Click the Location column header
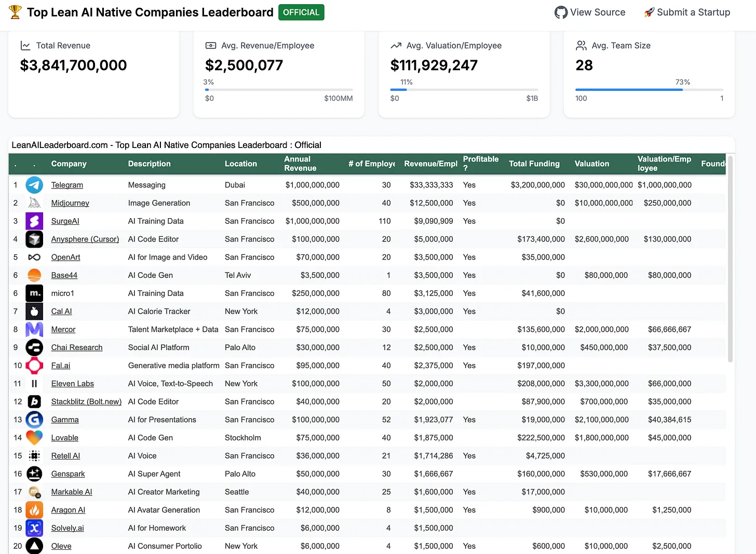 coord(241,164)
